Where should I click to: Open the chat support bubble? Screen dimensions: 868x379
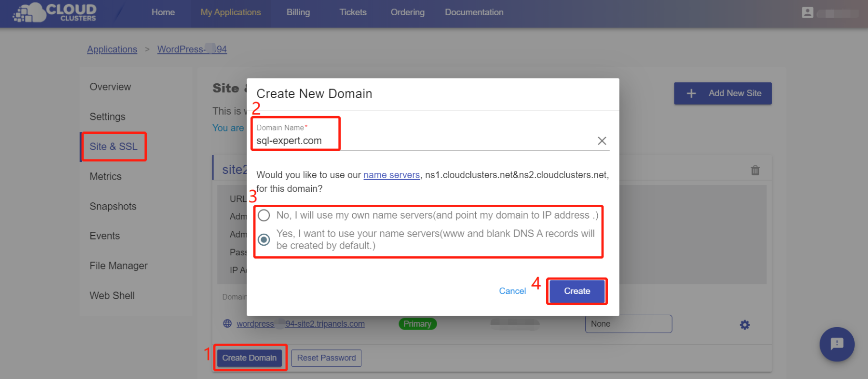[x=837, y=344]
